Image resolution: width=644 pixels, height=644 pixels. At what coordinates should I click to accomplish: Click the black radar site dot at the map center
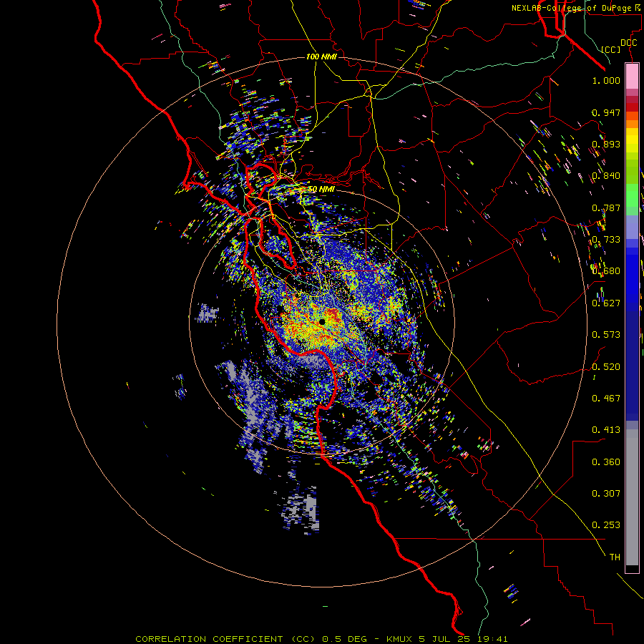[322, 322]
